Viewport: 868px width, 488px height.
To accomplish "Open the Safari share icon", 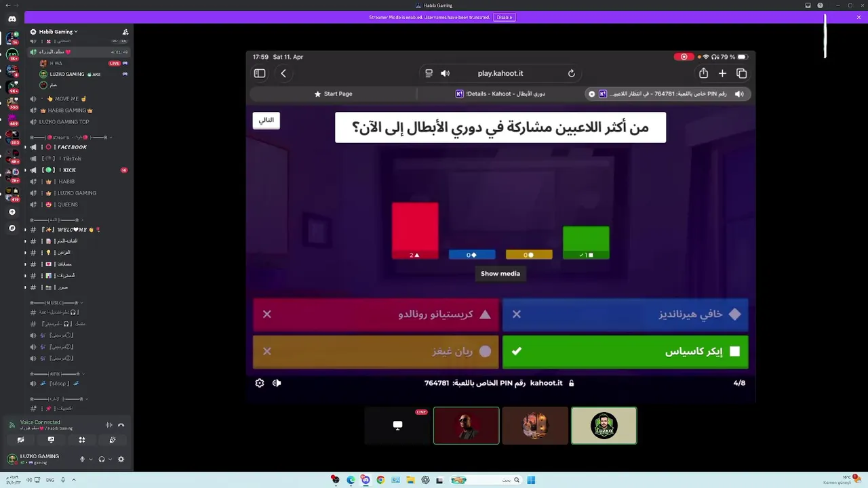I will pos(703,73).
